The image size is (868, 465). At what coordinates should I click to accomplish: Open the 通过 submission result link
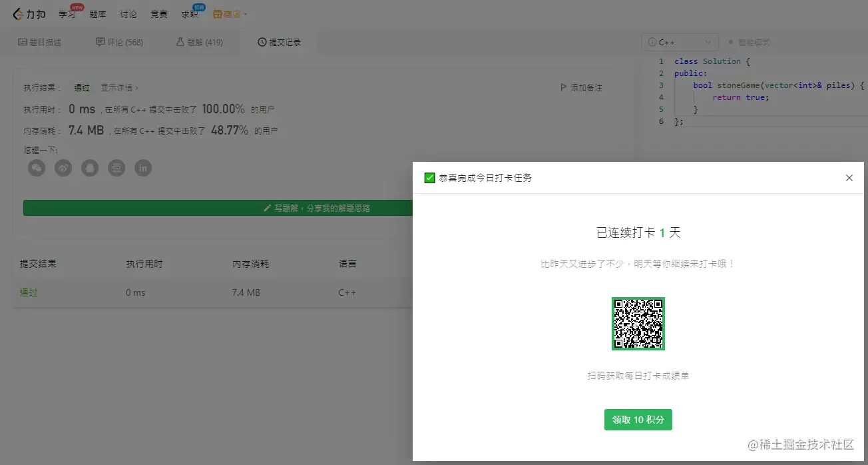(28, 292)
